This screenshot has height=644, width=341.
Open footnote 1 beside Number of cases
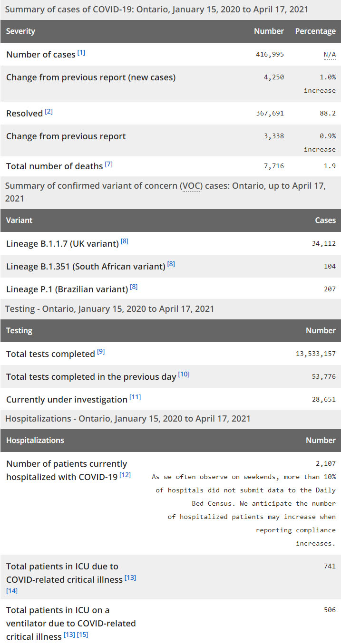click(x=81, y=53)
